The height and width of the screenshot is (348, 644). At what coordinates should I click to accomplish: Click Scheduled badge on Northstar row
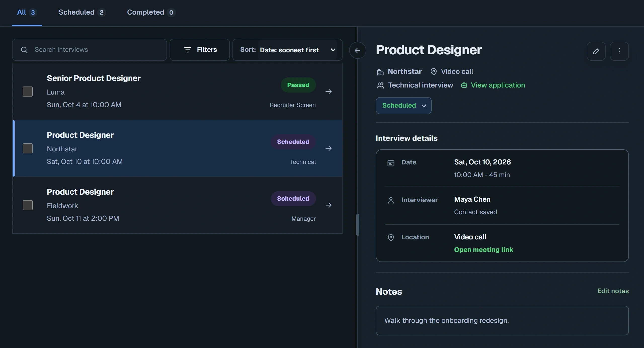(x=293, y=142)
